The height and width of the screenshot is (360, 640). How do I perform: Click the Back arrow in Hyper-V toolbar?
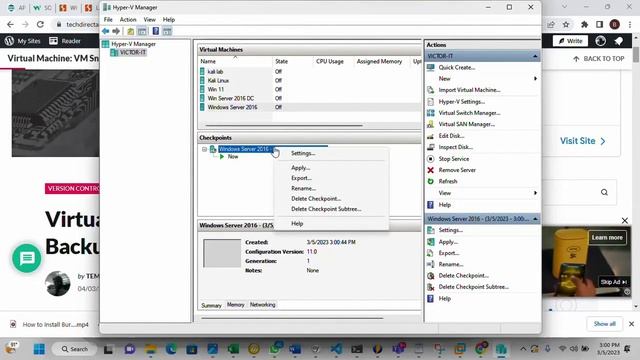[x=106, y=31]
